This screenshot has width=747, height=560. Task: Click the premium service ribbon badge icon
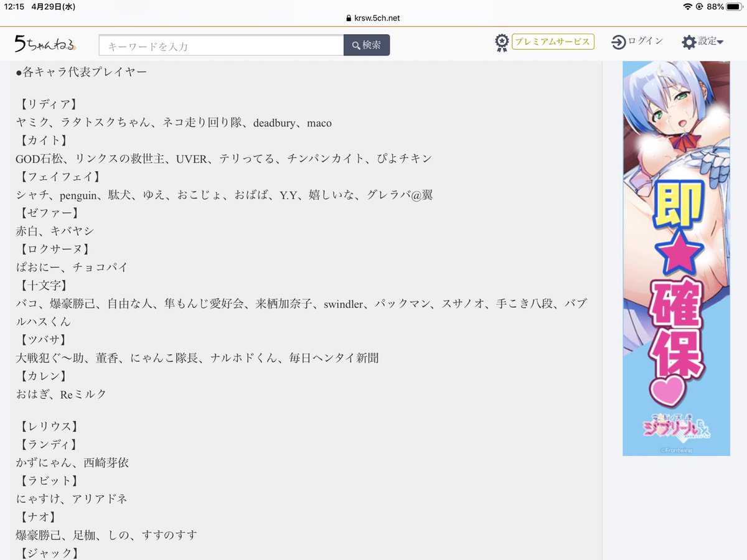502,42
